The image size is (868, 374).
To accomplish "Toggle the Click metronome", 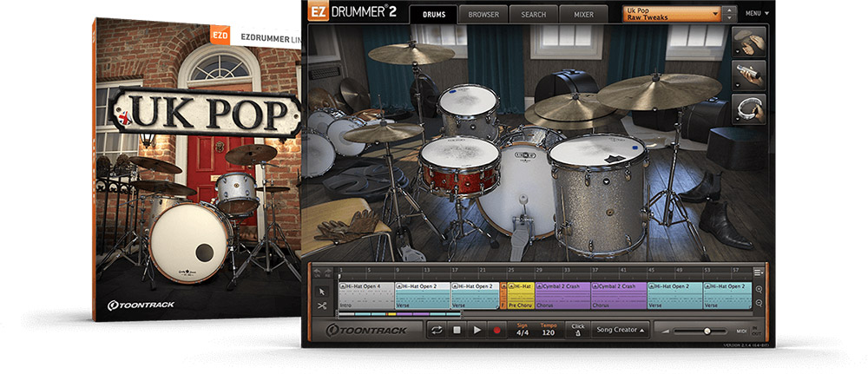I will click(578, 330).
